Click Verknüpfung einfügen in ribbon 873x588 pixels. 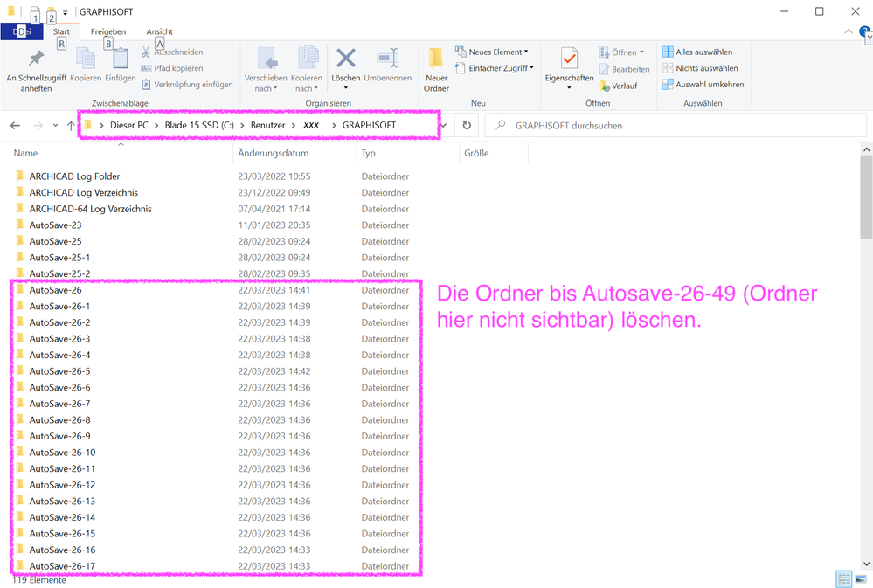pyautogui.click(x=187, y=84)
